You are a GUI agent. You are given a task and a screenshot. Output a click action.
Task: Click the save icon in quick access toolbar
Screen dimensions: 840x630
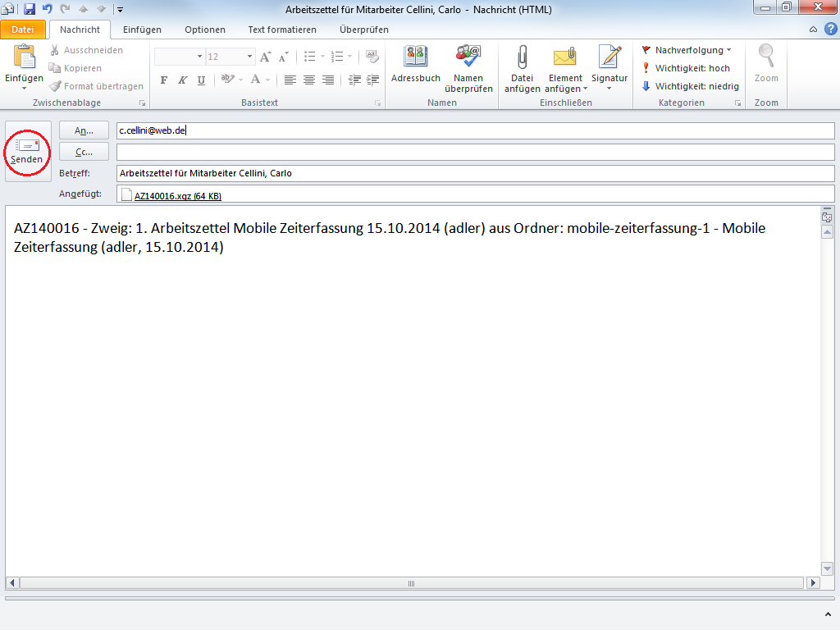pos(30,9)
